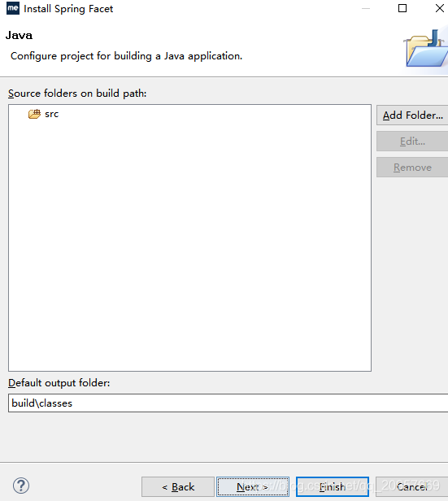Click the Edit... button
This screenshot has height=501, width=448.
pyautogui.click(x=412, y=142)
